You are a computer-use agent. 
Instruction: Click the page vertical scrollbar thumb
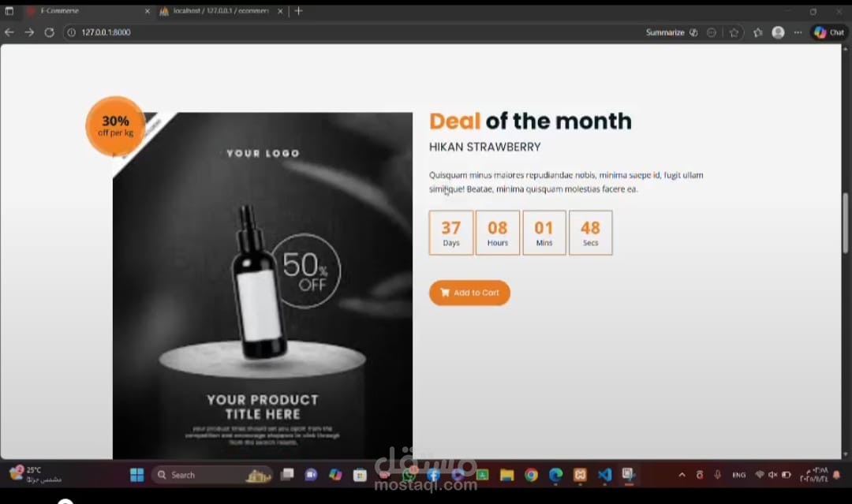coord(845,222)
